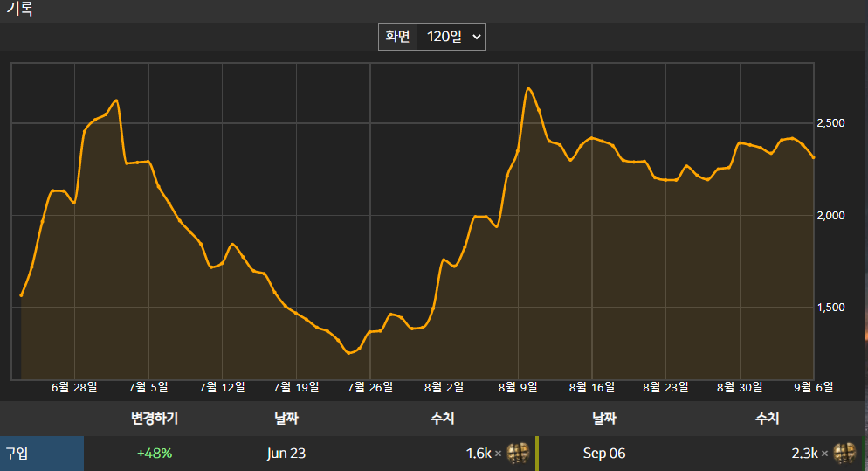Click the 2,500 y-axis label
The image size is (868, 471).
831,123
